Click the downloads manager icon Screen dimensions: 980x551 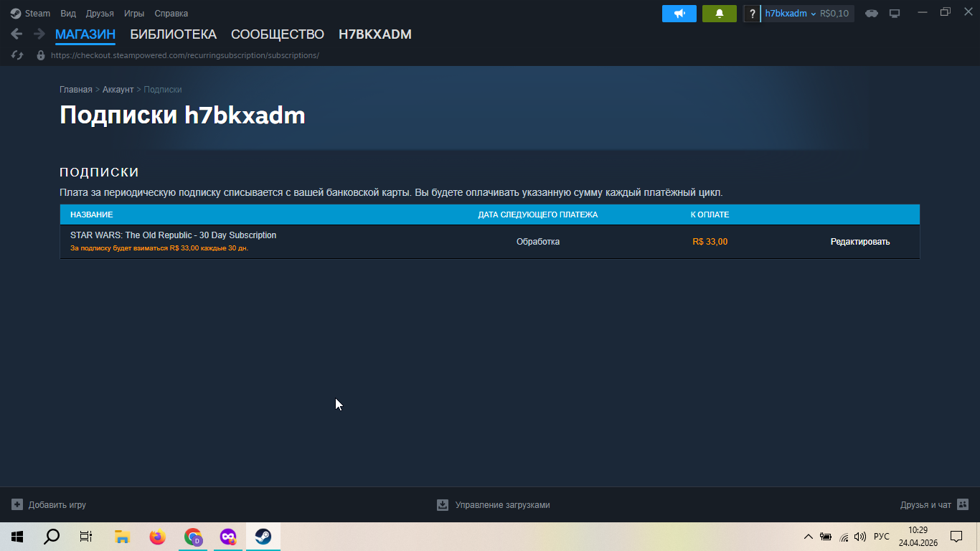[x=443, y=505]
